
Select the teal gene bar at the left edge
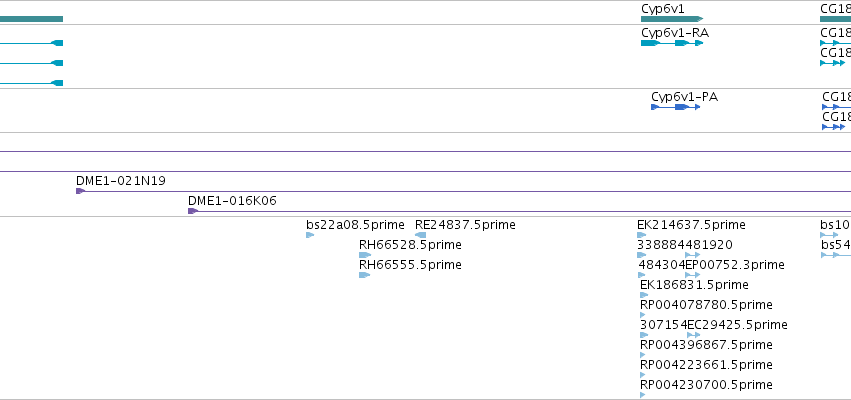[31, 19]
